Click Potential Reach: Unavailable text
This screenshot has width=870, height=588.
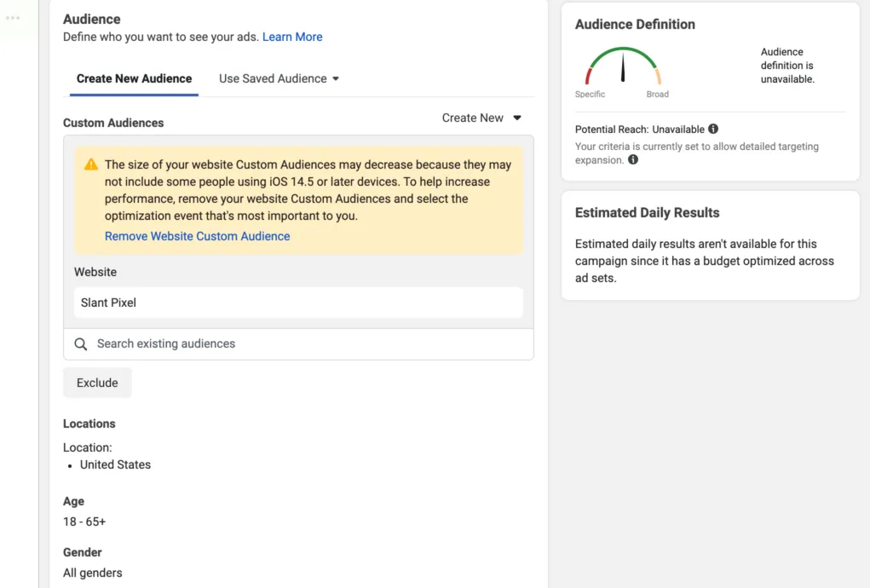pyautogui.click(x=640, y=130)
